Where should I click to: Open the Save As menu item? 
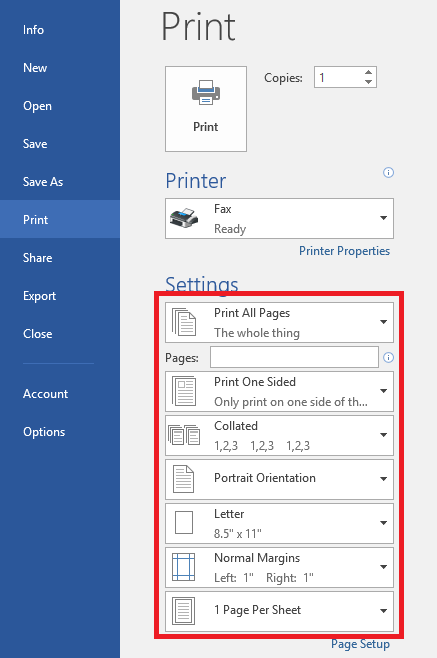(43, 182)
